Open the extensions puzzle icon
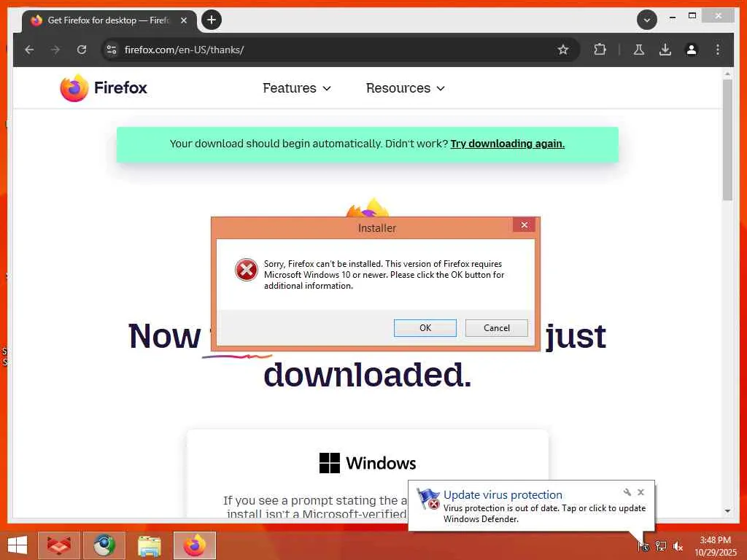The image size is (747, 560). [600, 50]
